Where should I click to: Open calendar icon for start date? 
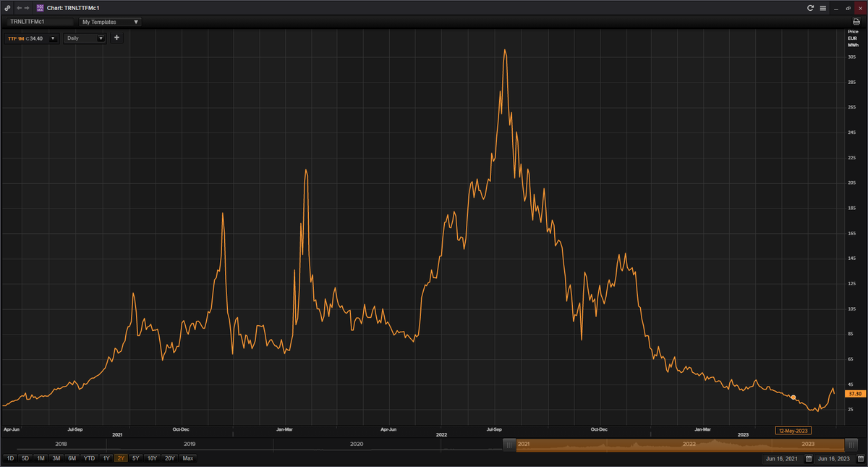coord(808,458)
